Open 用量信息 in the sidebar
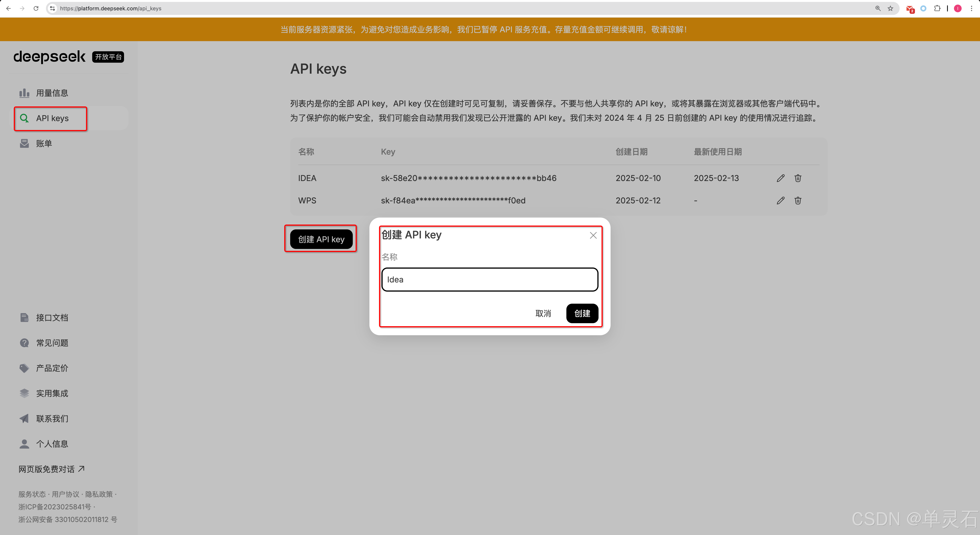 coord(52,93)
